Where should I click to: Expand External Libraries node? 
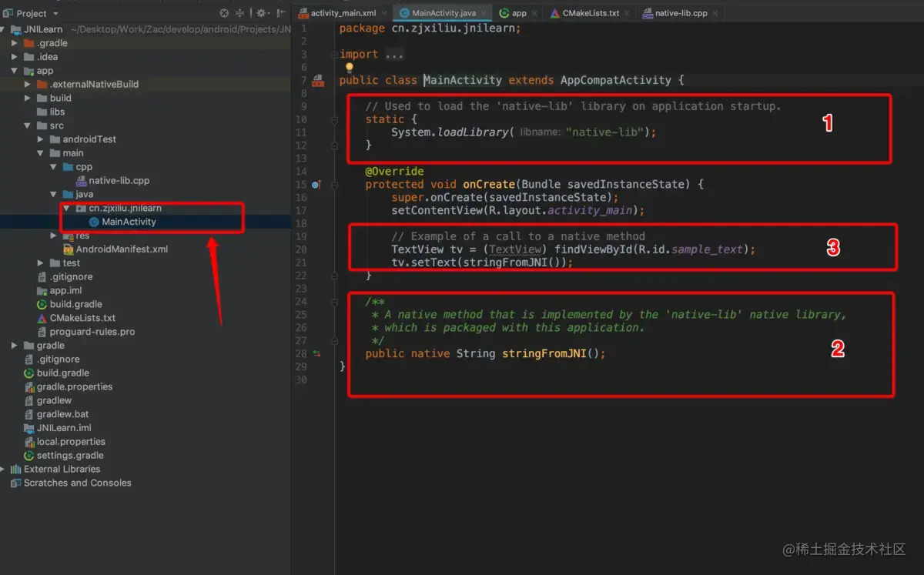[4, 470]
